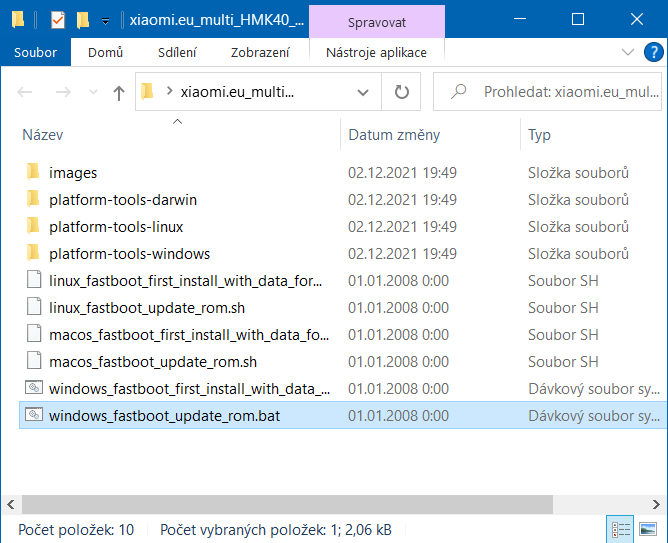Open Nástroje aplikace tab
The image size is (668, 543).
376,52
